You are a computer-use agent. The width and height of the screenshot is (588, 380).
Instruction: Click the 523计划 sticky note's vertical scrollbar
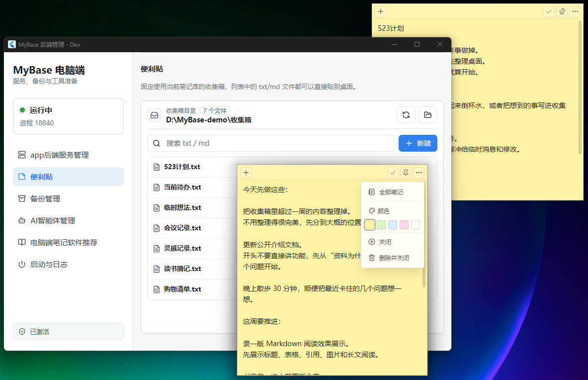coord(580,87)
